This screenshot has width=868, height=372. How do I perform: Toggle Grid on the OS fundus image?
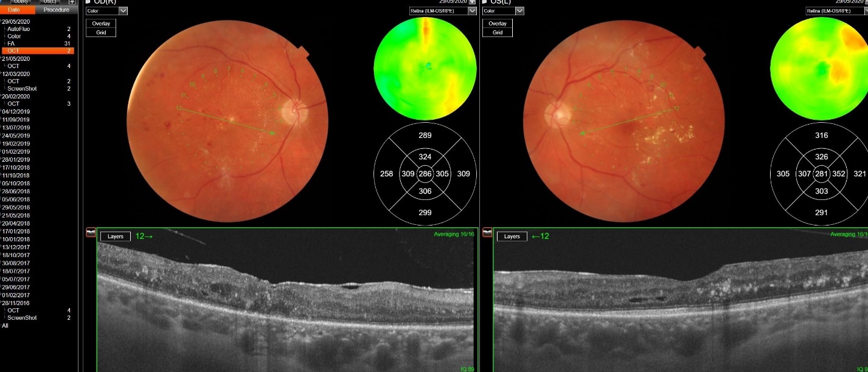pos(498,32)
